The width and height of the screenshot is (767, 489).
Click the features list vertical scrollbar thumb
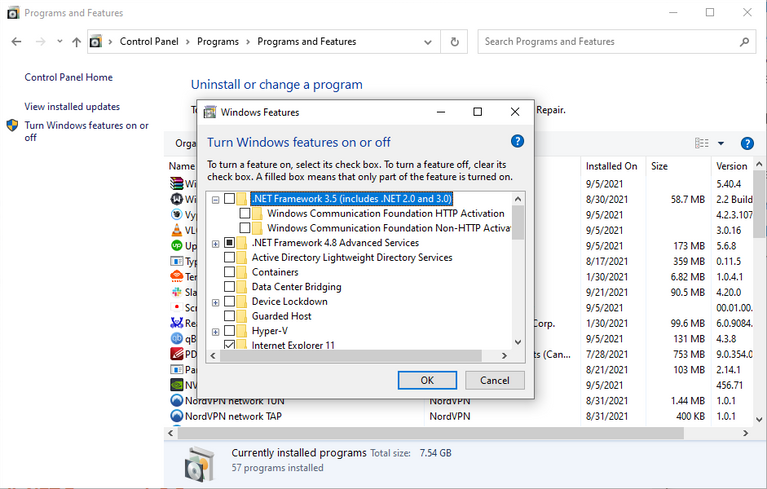(x=518, y=222)
